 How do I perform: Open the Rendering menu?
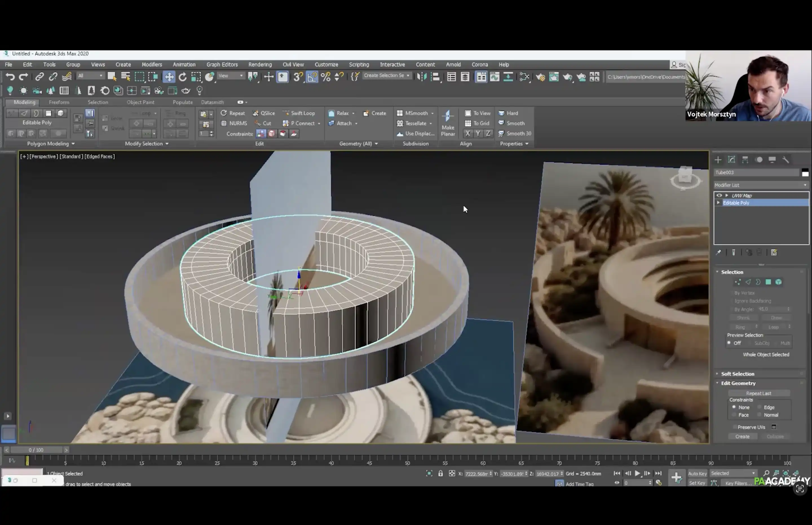[260, 64]
